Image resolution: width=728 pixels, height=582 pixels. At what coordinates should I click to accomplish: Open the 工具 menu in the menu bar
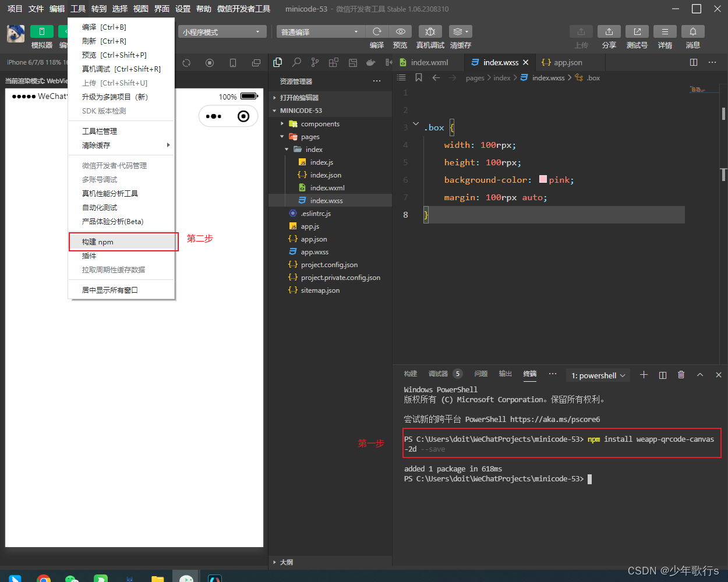tap(78, 9)
